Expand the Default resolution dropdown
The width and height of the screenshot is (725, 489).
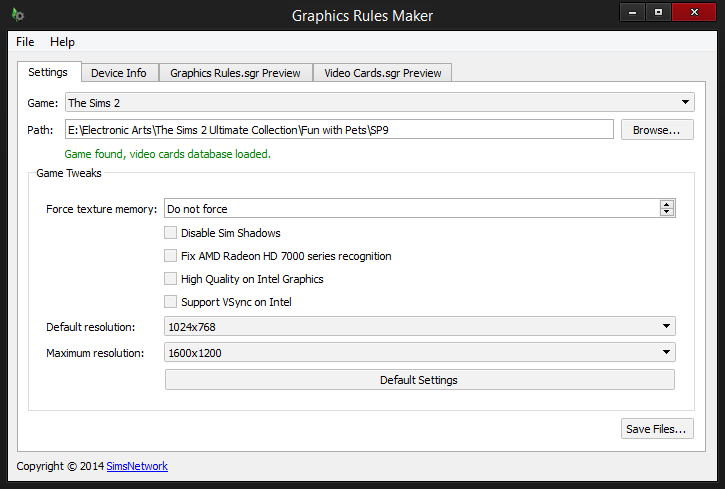coord(420,327)
